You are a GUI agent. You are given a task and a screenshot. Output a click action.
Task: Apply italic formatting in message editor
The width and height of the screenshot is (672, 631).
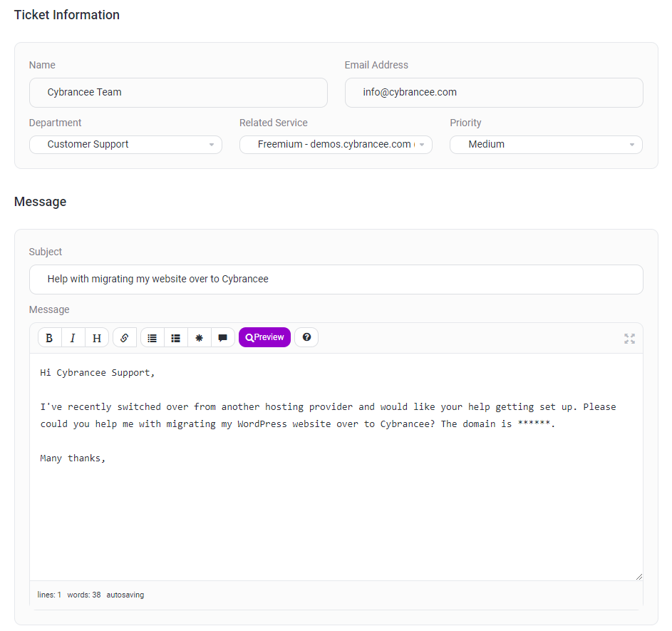73,338
